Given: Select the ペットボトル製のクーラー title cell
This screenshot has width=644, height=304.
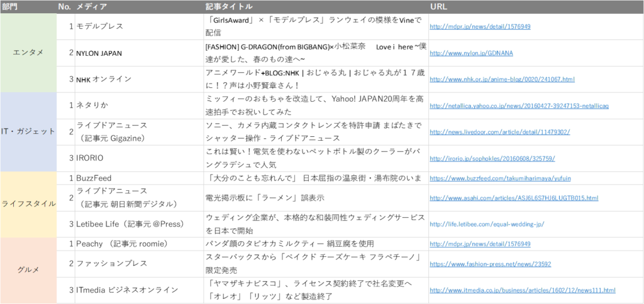Looking at the screenshot, I should (x=316, y=158).
